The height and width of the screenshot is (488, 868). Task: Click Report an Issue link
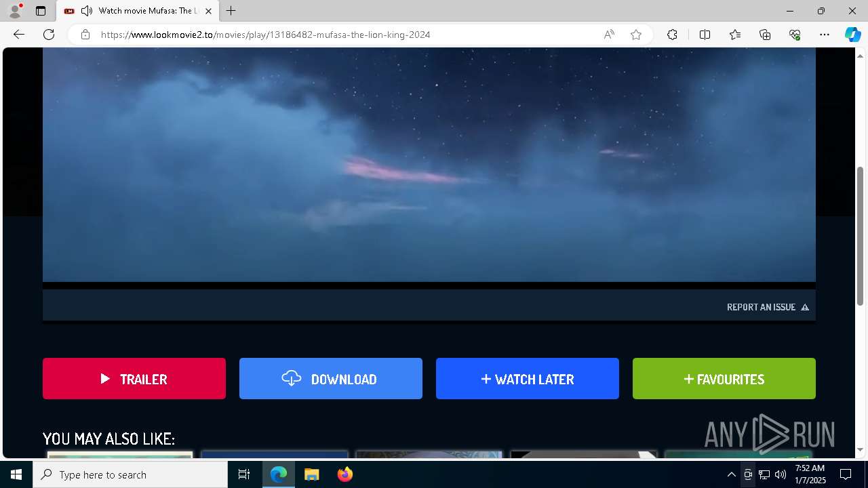click(768, 307)
